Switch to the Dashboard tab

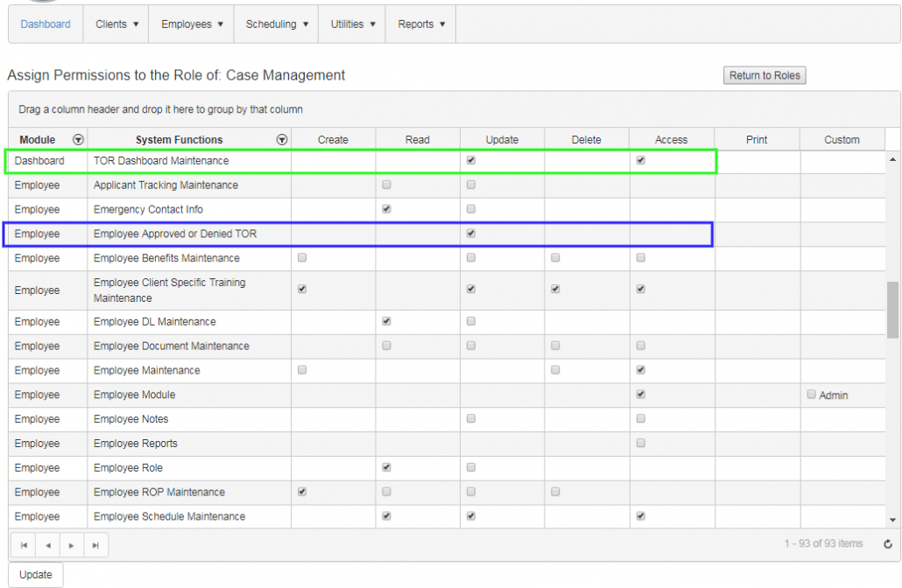point(46,24)
